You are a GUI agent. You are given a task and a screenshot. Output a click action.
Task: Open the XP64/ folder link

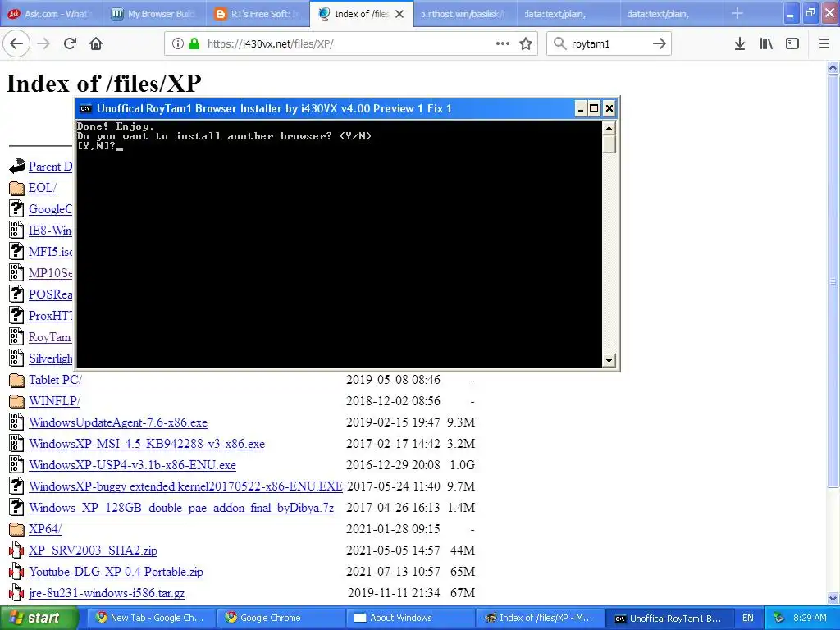(45, 529)
